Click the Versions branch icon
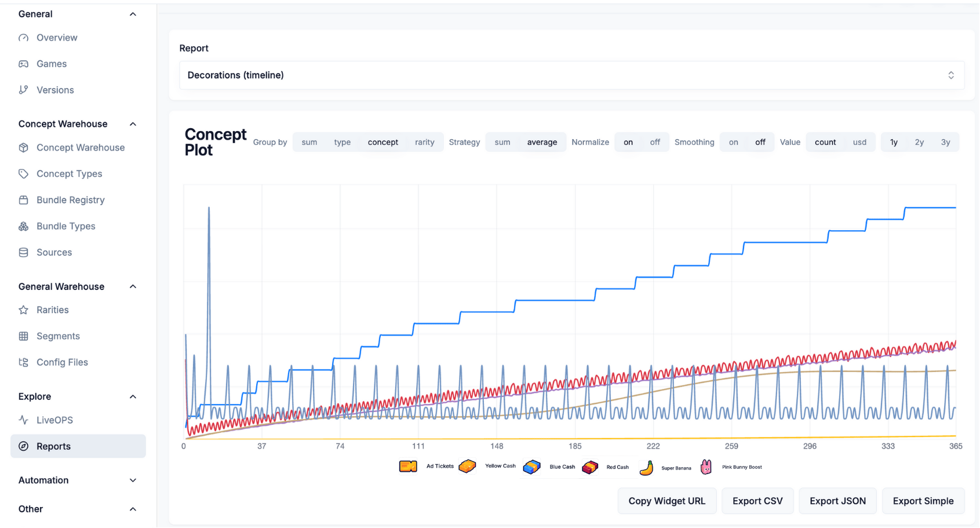980x528 pixels. click(23, 90)
